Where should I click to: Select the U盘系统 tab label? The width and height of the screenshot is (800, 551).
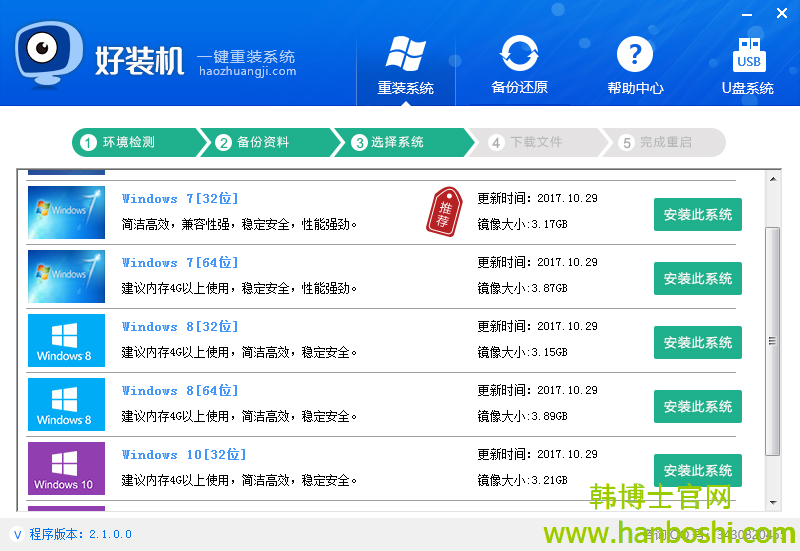coord(748,88)
